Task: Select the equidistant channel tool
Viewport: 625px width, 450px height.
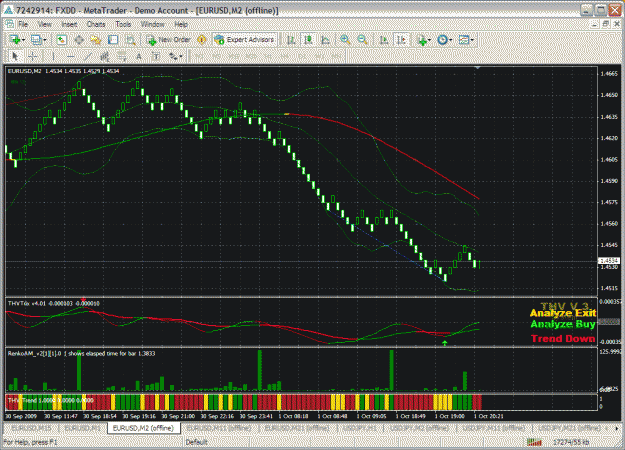Action: coord(105,57)
